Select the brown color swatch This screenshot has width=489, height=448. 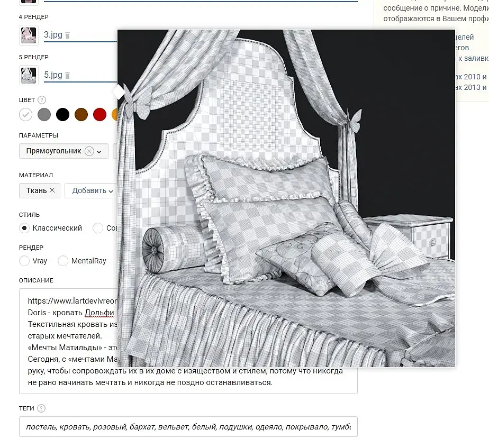pyautogui.click(x=81, y=114)
